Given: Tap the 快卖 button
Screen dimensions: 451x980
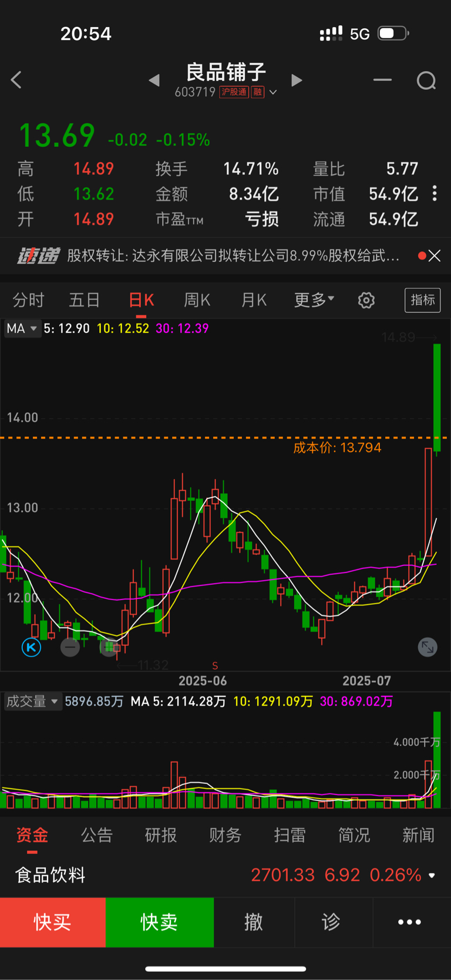Looking at the screenshot, I should tap(160, 922).
